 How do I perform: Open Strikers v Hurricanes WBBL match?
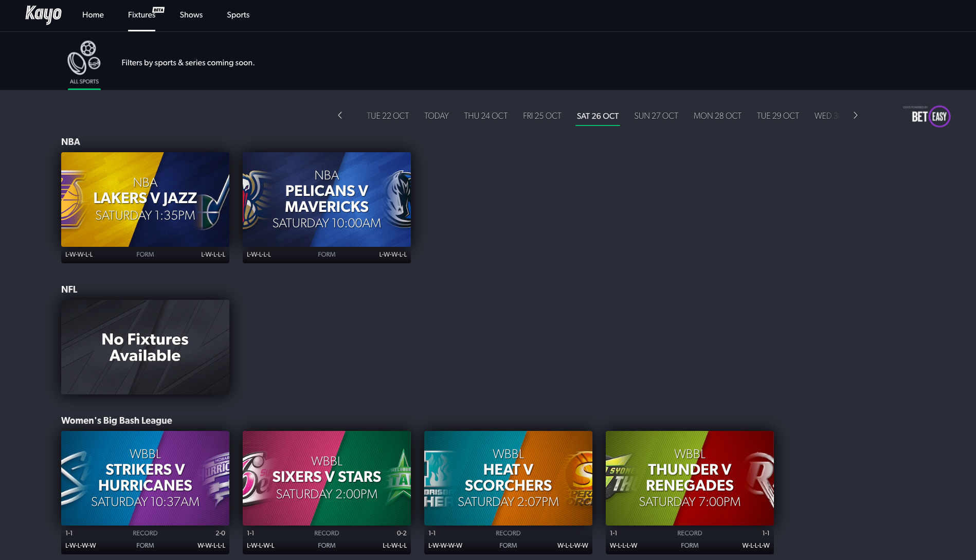point(145,478)
